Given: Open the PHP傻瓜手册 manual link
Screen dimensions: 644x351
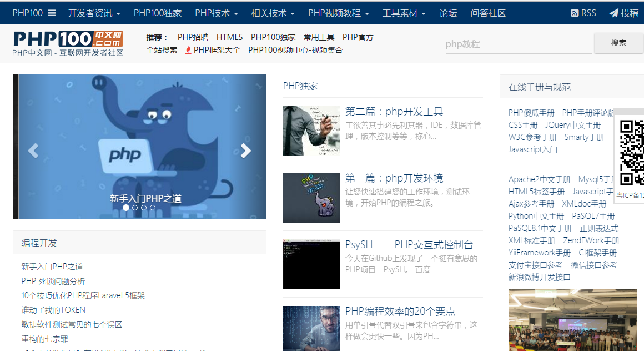Looking at the screenshot, I should [x=531, y=113].
